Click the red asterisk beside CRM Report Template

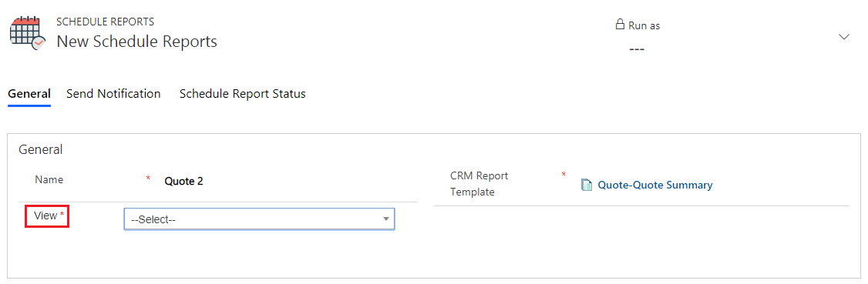tap(564, 175)
